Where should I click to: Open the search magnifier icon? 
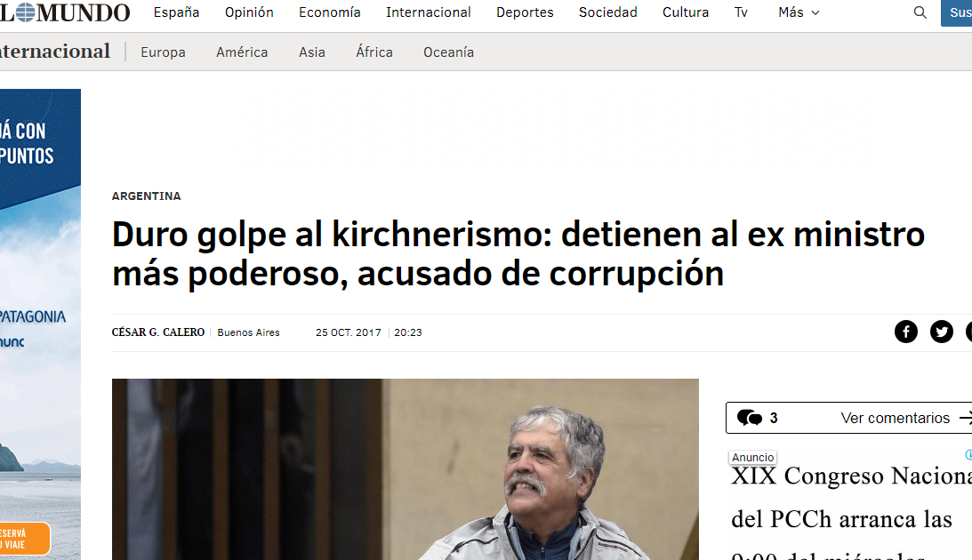(920, 12)
